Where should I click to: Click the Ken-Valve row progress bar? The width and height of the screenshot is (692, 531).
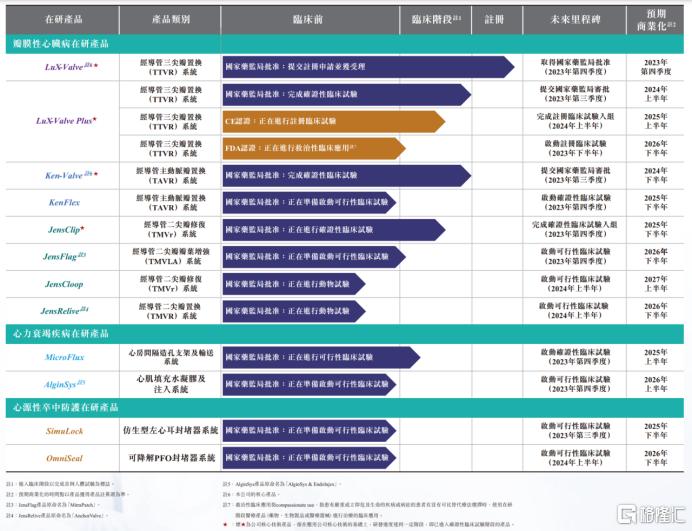pos(346,175)
